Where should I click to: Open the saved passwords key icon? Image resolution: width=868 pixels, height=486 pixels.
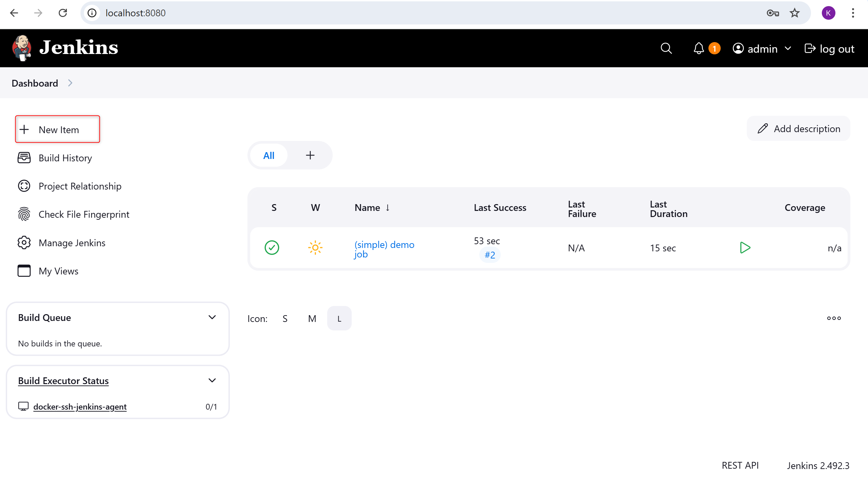(x=773, y=13)
